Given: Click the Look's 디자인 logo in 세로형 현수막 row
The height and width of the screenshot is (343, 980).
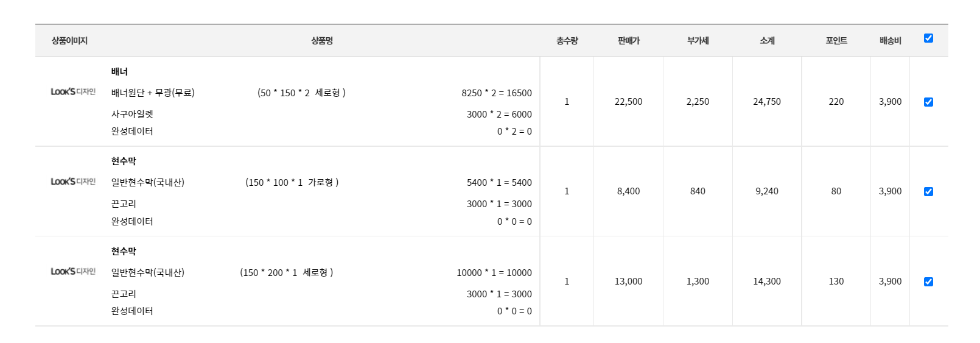Looking at the screenshot, I should coord(73,272).
